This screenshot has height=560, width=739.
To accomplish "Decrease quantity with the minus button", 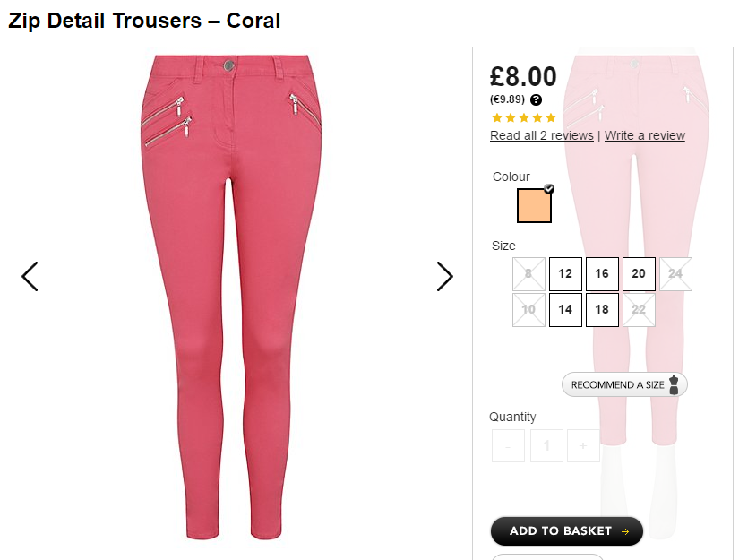I will coord(508,445).
